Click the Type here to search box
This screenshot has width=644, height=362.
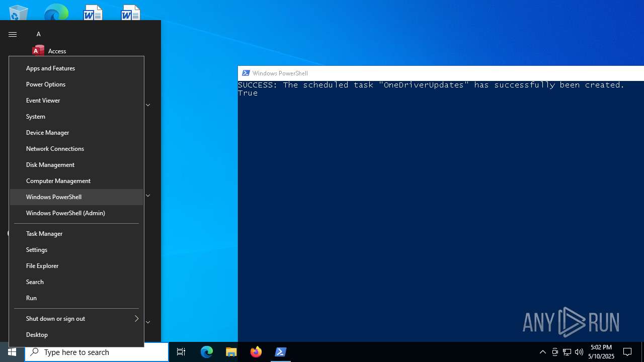pos(97,352)
